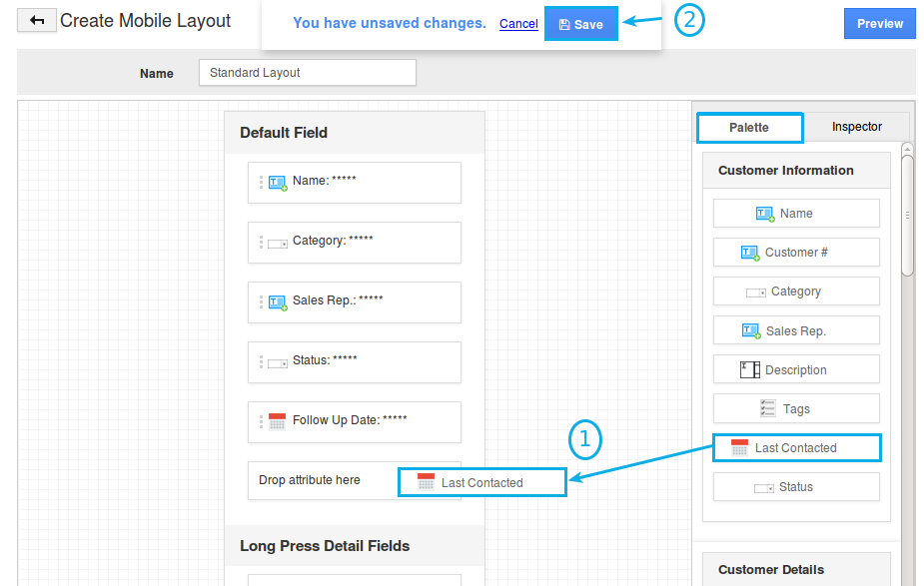
Task: Select the Sales Rep. field in layout
Action: [x=355, y=301]
